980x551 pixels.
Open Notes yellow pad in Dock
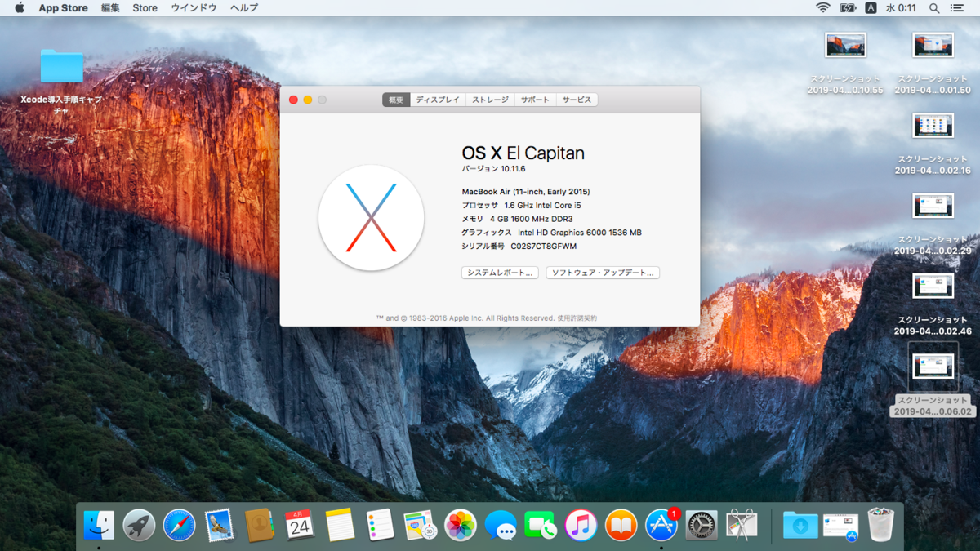coord(340,525)
